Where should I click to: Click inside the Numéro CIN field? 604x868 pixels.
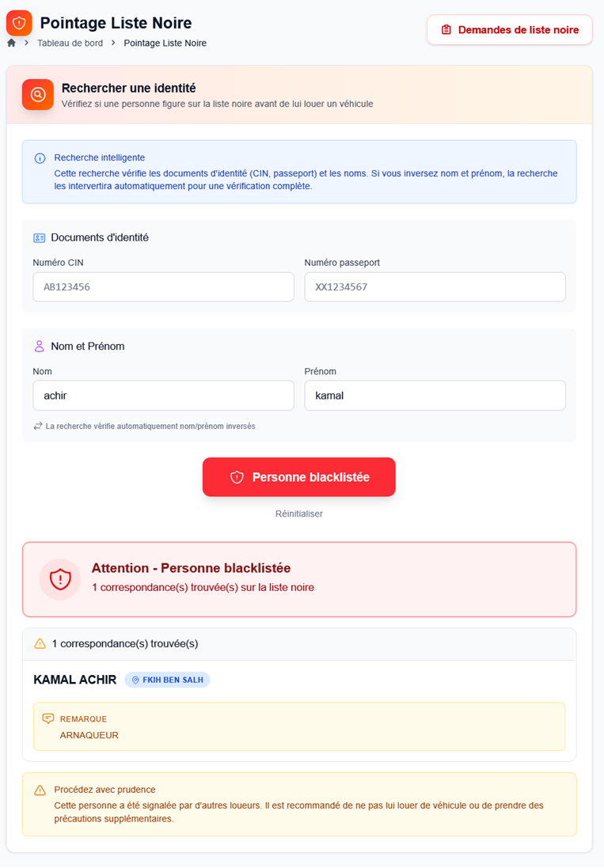(163, 286)
